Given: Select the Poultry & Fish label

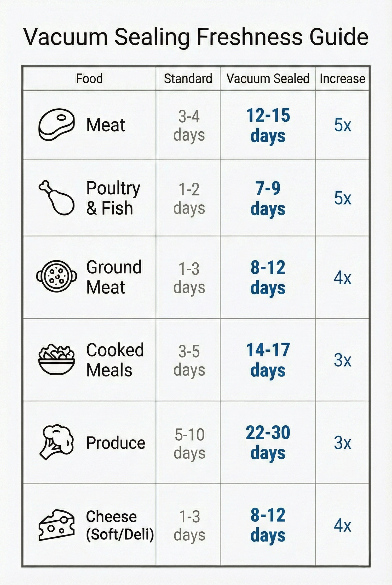Looking at the screenshot, I should (x=113, y=198).
